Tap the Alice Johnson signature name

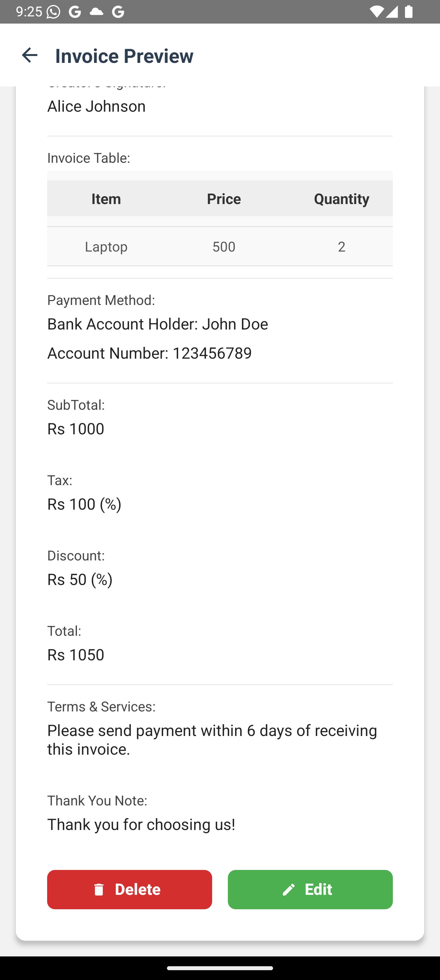coord(96,106)
